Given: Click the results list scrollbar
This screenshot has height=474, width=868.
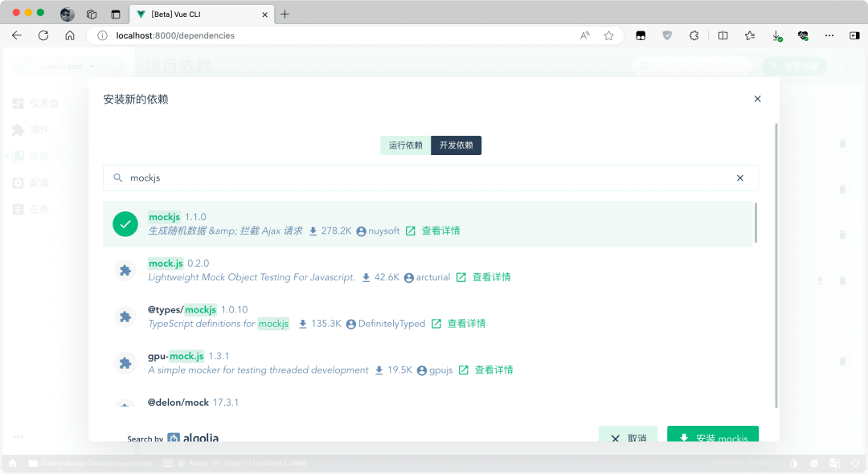Looking at the screenshot, I should 755,223.
